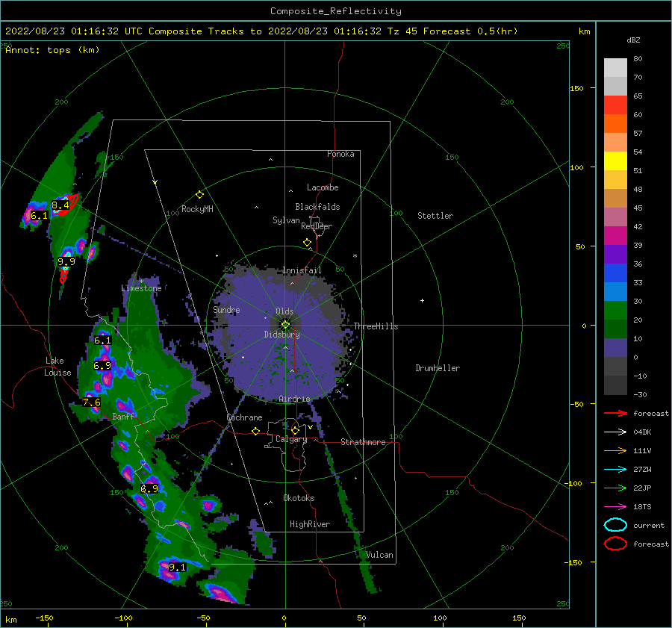Click the Calgary city label

coord(291,439)
